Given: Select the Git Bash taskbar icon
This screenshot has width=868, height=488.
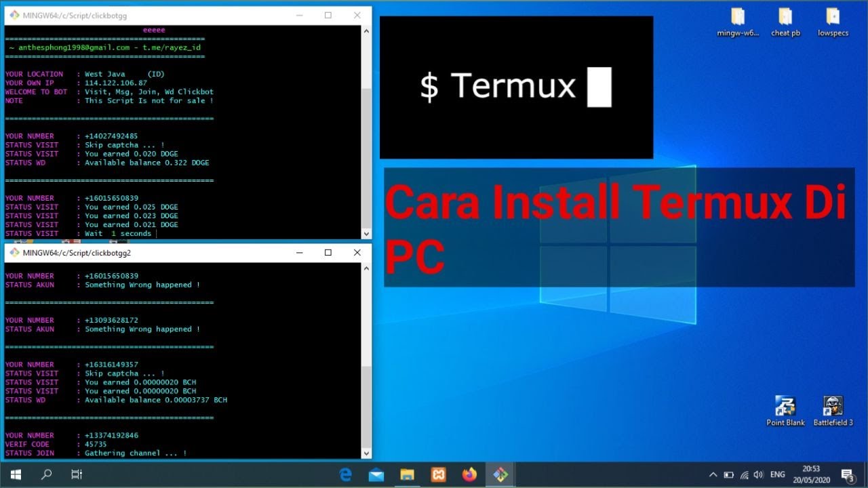Looking at the screenshot, I should pos(500,475).
